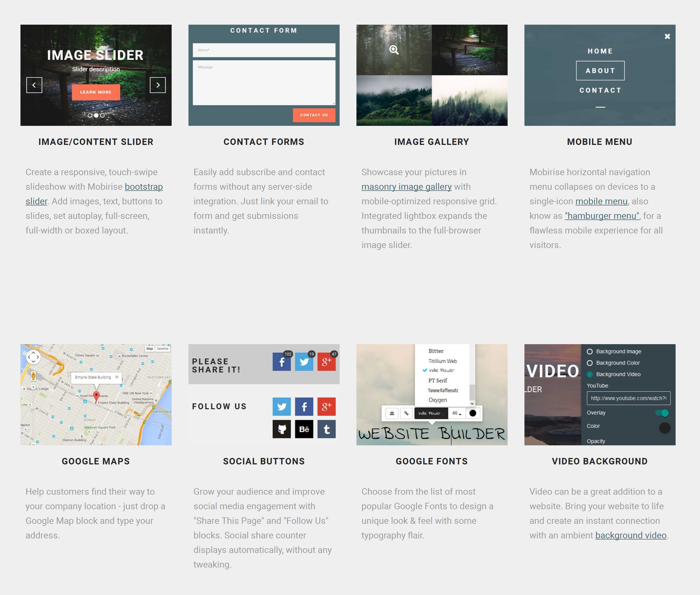The width and height of the screenshot is (700, 595).
Task: Click the Behance follow icon
Action: [304, 429]
